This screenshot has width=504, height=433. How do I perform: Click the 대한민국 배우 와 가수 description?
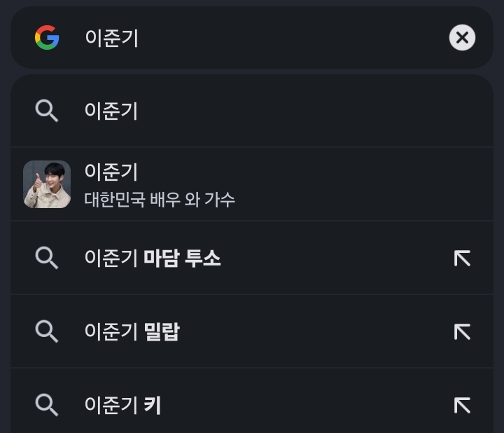point(160,200)
